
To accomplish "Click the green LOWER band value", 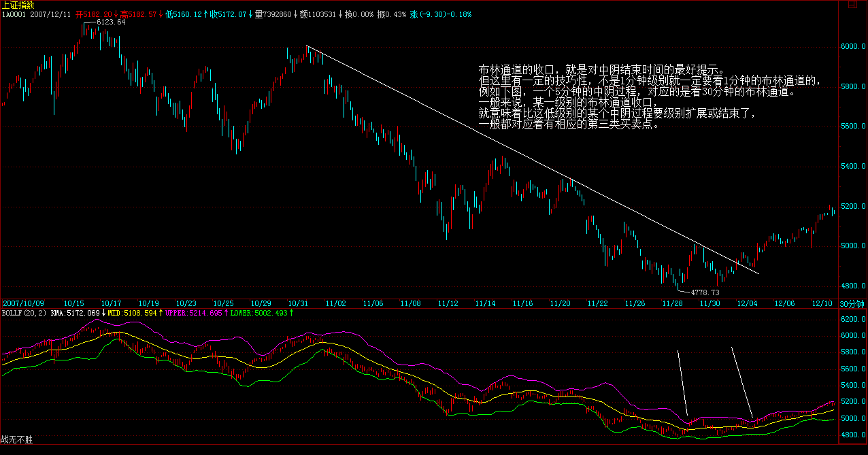I will [x=269, y=313].
